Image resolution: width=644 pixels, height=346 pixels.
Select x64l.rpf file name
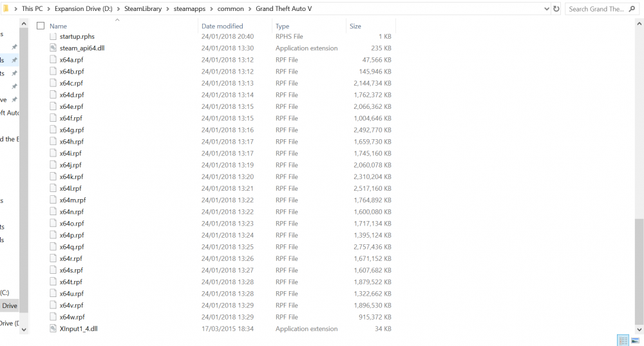[71, 189]
